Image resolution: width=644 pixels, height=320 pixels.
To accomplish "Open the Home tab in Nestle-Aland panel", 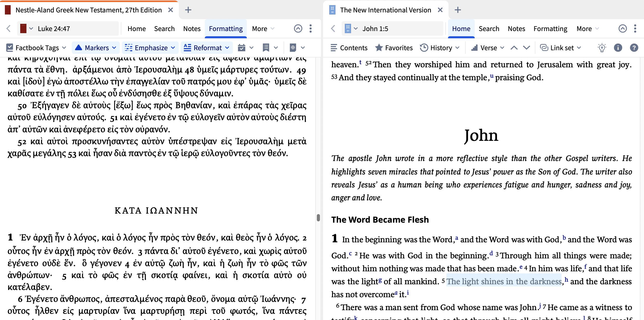I will 136,29.
